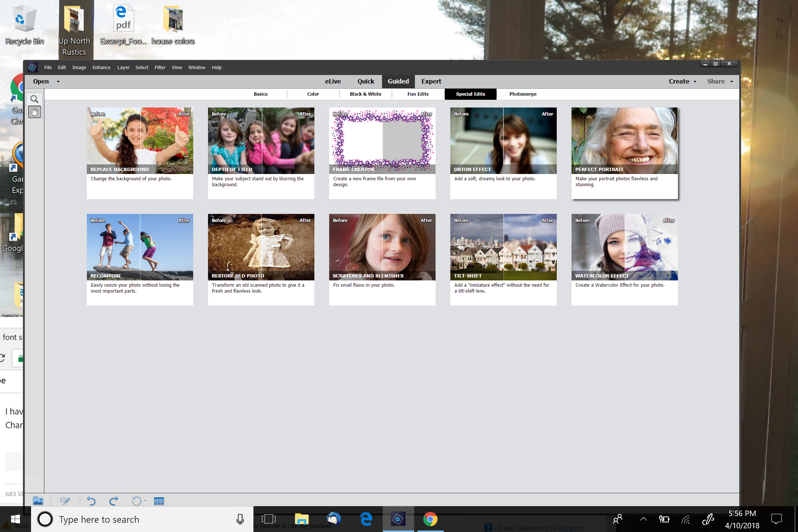Click the Rotate icon in bottom bar

click(136, 501)
